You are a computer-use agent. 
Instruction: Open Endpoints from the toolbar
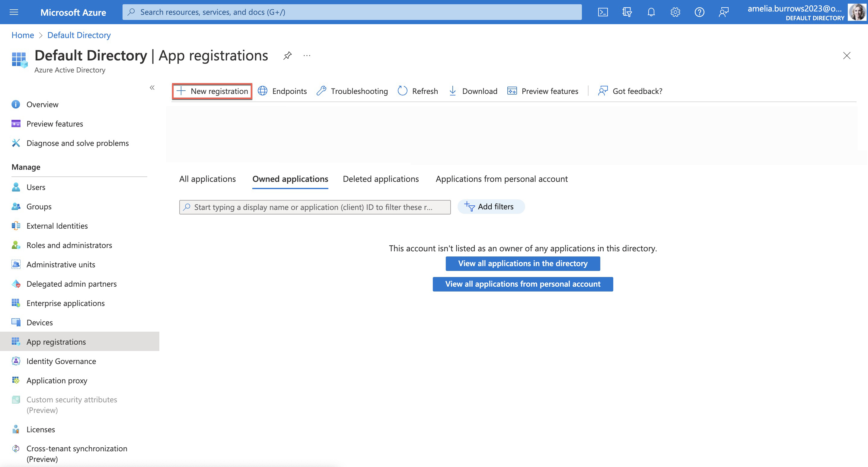(x=282, y=91)
